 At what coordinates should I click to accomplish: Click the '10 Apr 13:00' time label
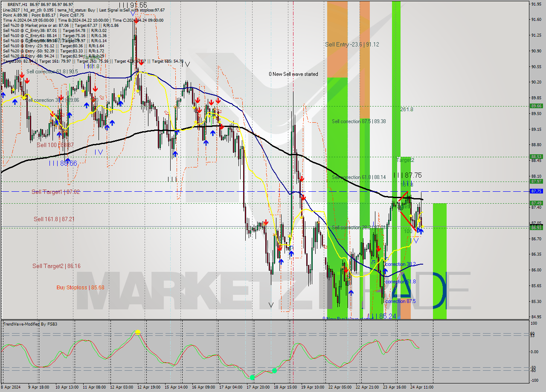tap(66, 387)
